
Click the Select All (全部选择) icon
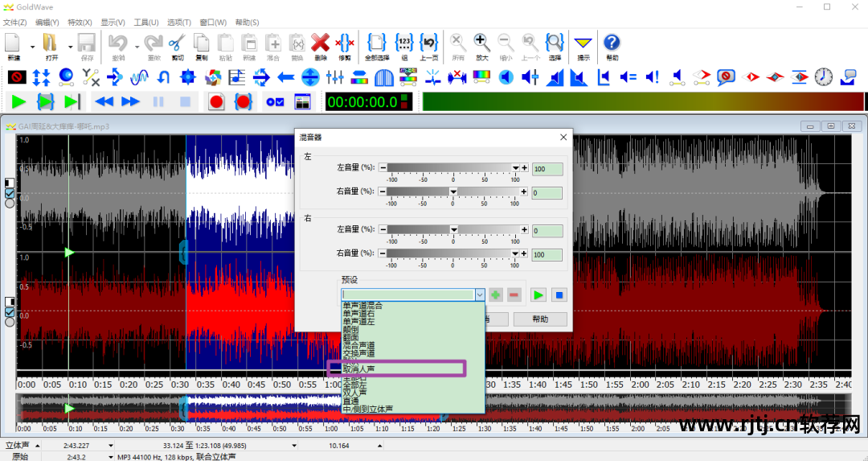point(377,43)
